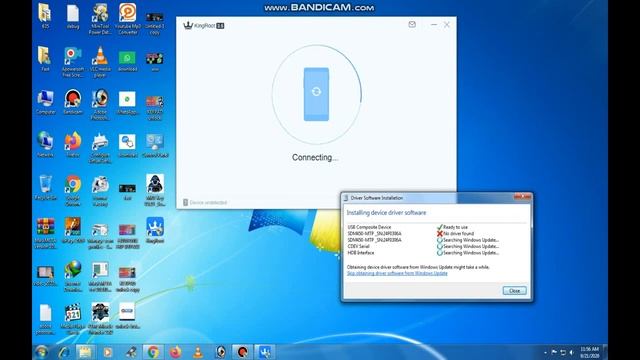Open the Google Chrome desktop shortcut
The height and width of the screenshot is (360, 640).
coord(73,191)
